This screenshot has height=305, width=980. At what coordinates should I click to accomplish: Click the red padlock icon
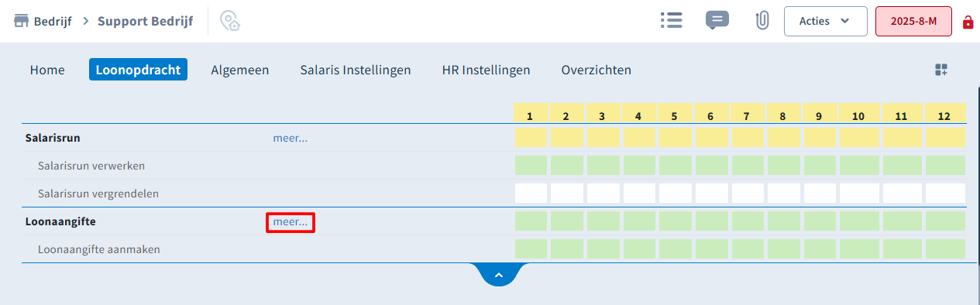pos(968,22)
